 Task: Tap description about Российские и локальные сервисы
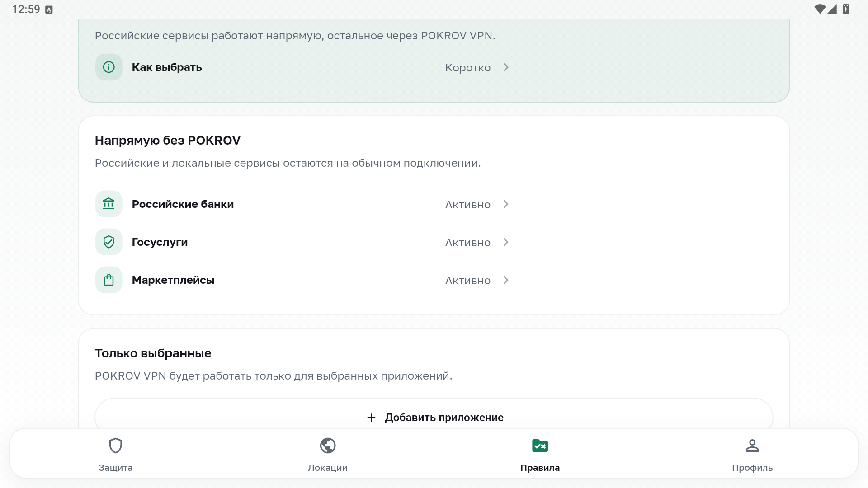coord(288,163)
